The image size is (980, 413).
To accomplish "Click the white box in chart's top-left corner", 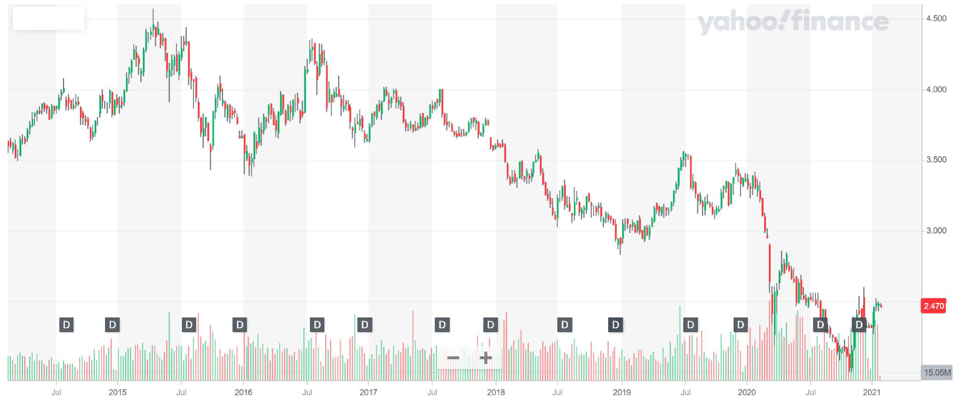I will click(x=49, y=18).
